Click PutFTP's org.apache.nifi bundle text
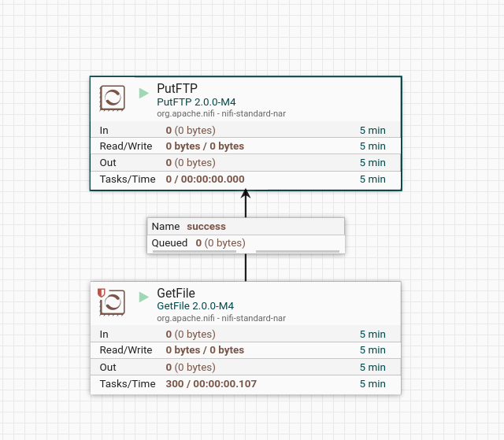 click(x=221, y=113)
